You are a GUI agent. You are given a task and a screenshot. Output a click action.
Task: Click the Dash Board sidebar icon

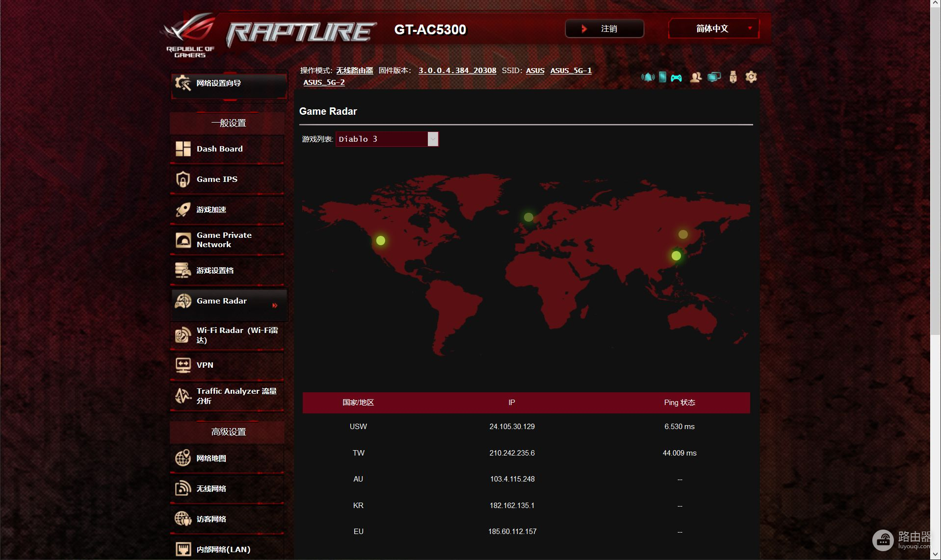coord(183,149)
